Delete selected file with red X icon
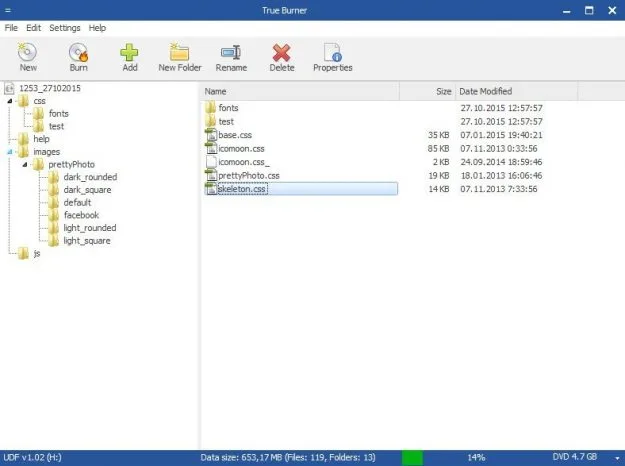 [282, 57]
